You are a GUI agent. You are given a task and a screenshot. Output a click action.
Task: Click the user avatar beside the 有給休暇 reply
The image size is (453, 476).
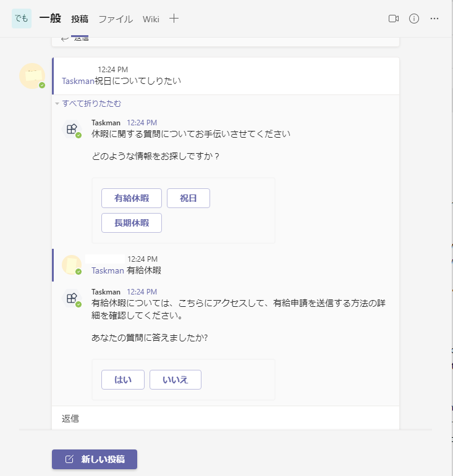pyautogui.click(x=72, y=265)
